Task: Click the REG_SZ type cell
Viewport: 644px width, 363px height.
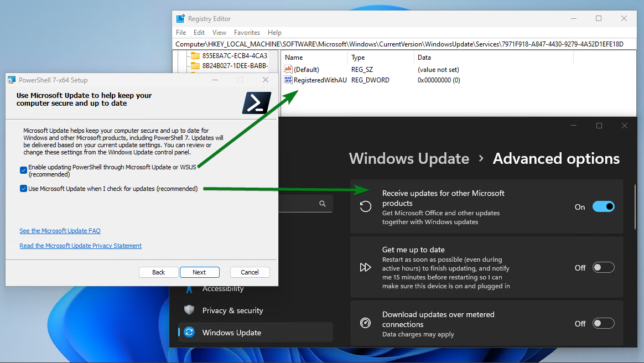Action: coord(362,69)
